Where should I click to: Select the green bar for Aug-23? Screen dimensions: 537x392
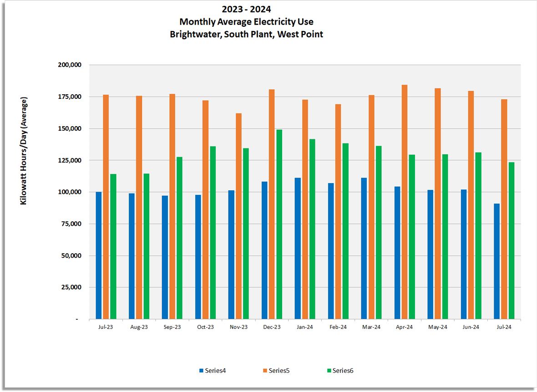146,246
